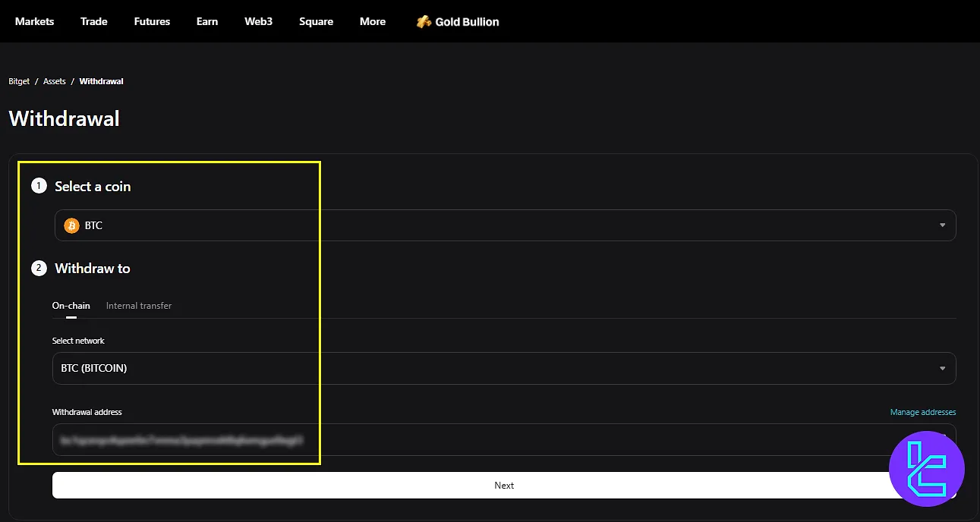Click the Next button
Image resolution: width=980 pixels, height=522 pixels.
tap(504, 486)
